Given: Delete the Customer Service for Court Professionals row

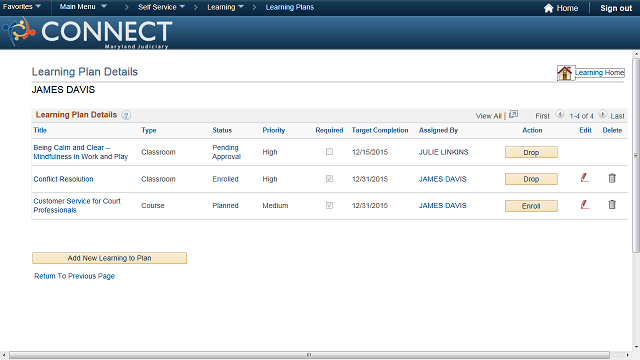Looking at the screenshot, I should (x=612, y=204).
